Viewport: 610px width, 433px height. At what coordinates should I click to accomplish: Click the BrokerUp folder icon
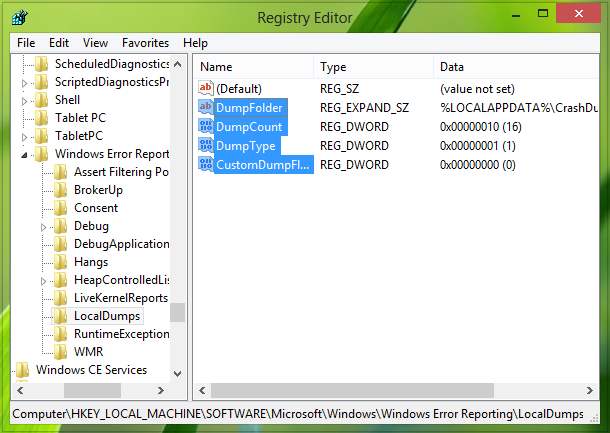(x=61, y=190)
